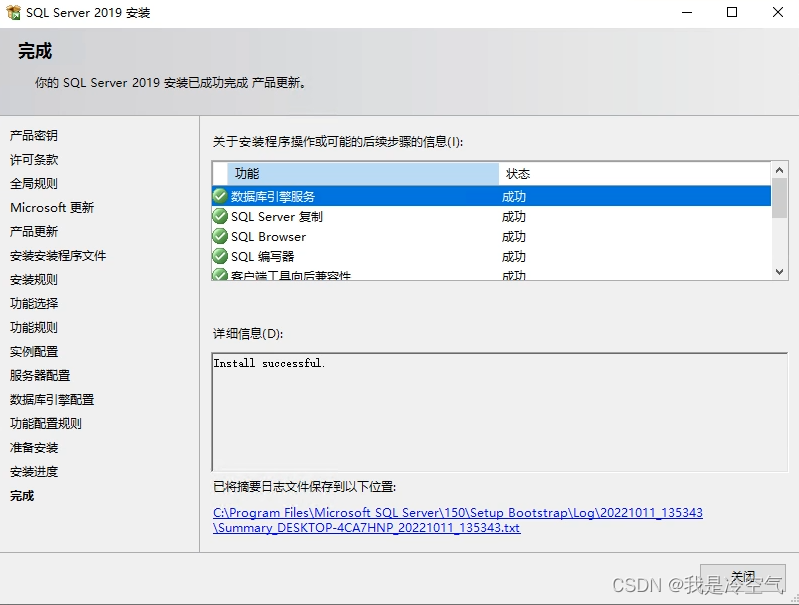Click 成功 status of SQL Server 复制 row

tap(514, 217)
